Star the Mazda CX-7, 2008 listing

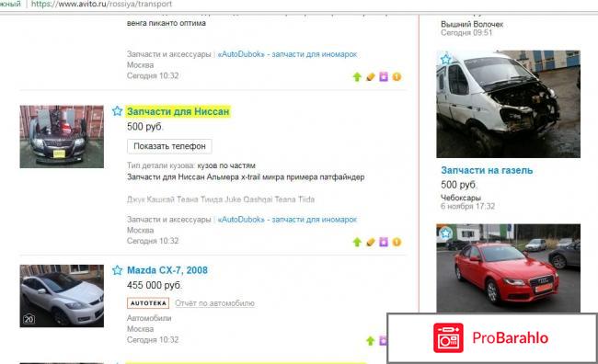click(117, 270)
